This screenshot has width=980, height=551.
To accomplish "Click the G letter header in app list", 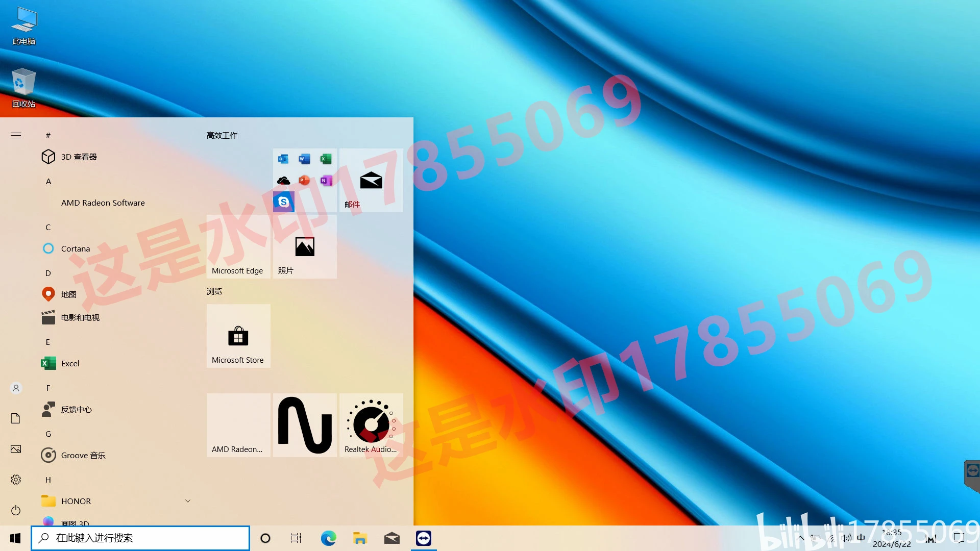I will [x=48, y=434].
